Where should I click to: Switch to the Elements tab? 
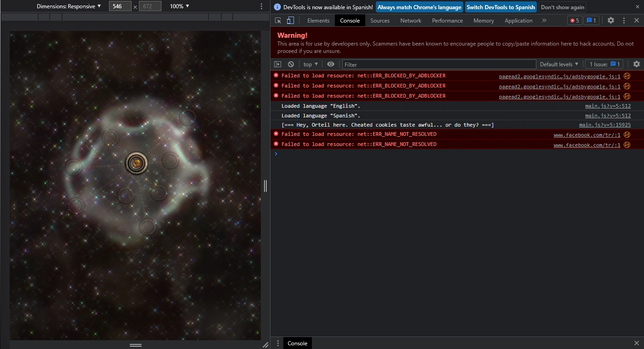coord(318,20)
